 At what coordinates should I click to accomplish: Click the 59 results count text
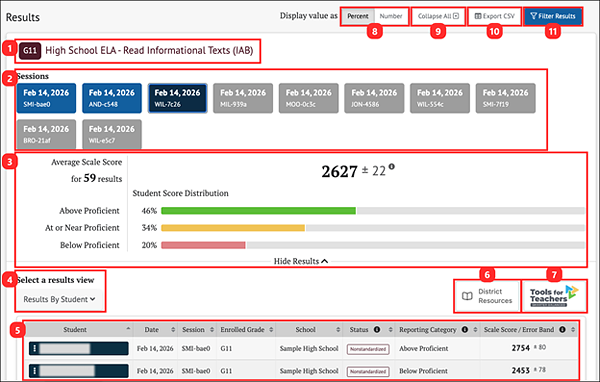click(x=96, y=178)
